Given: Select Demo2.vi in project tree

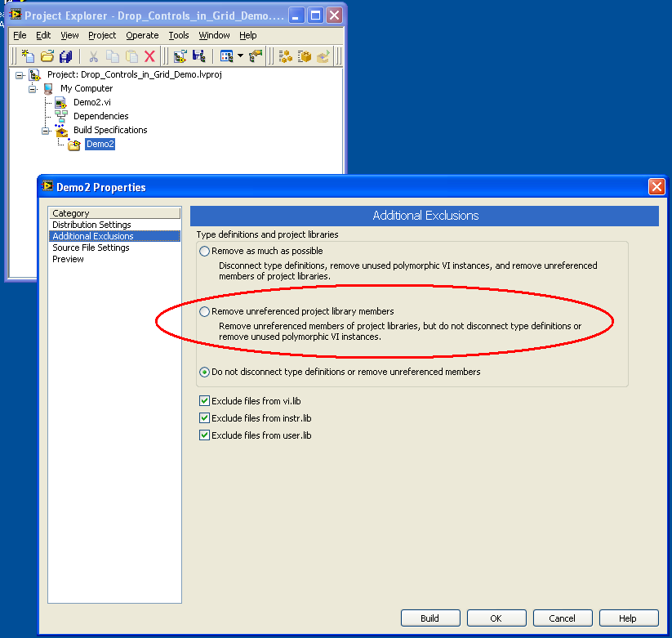Looking at the screenshot, I should coord(92,102).
